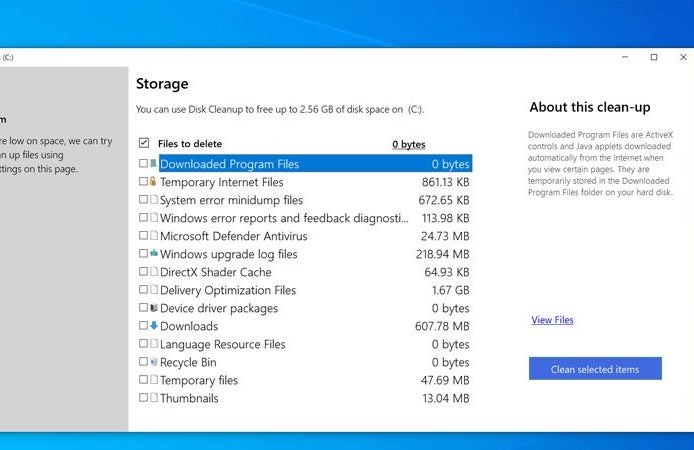The image size is (694, 450).
Task: Check the Downloaded Program Files checkbox
Action: (143, 163)
